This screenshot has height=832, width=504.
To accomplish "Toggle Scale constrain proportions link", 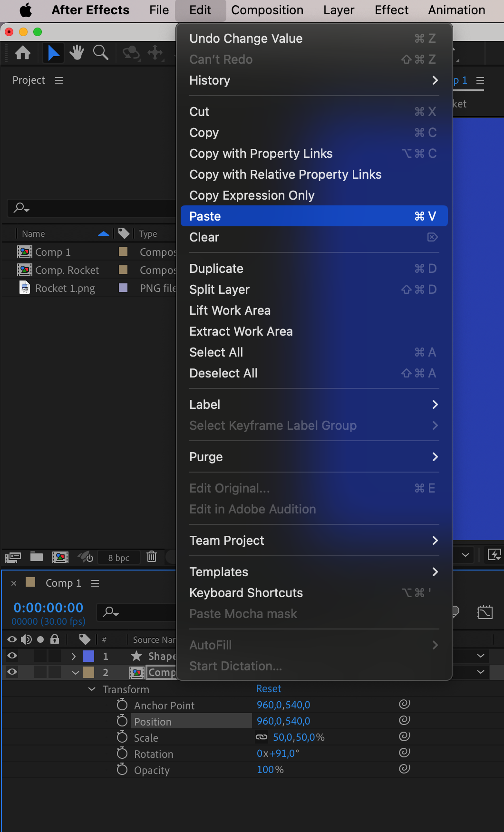I will point(262,737).
